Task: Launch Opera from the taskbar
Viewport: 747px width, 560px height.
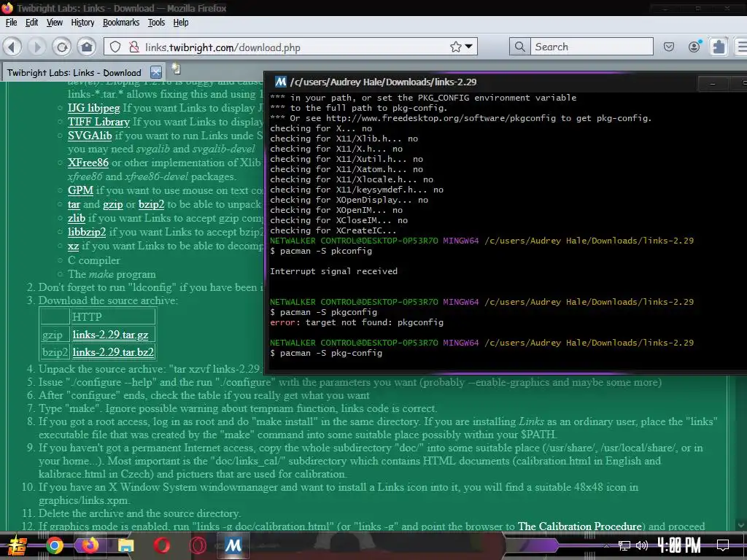Action: [161, 545]
